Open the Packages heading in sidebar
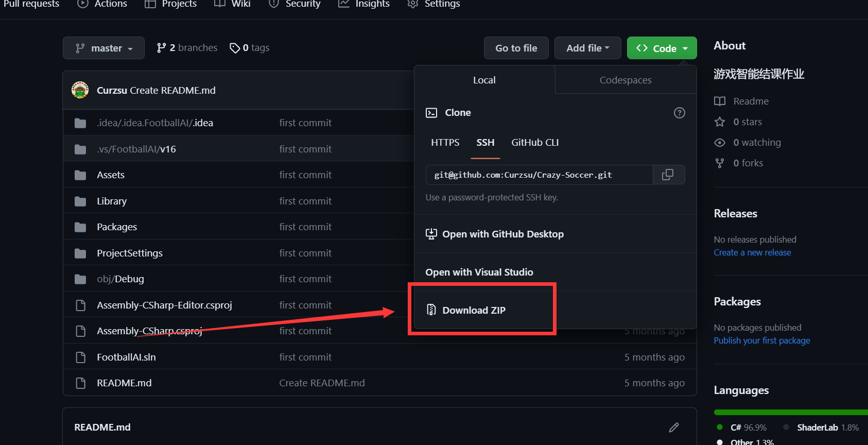Screen dimensions: 868x445 [737, 302]
